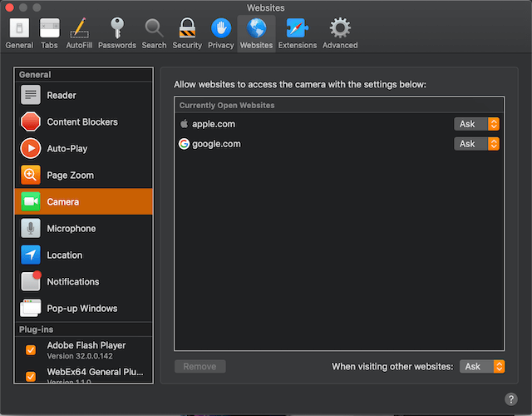Open Microphone website settings
Viewport: 532px width, 416px height.
coord(71,229)
